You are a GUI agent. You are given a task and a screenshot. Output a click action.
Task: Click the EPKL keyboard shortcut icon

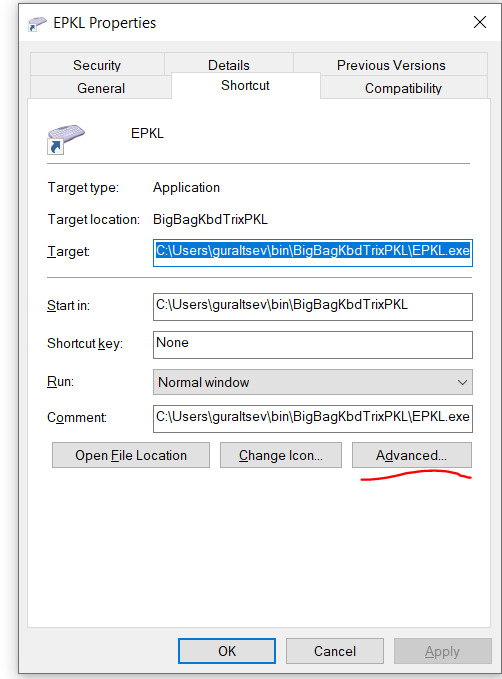coord(65,139)
